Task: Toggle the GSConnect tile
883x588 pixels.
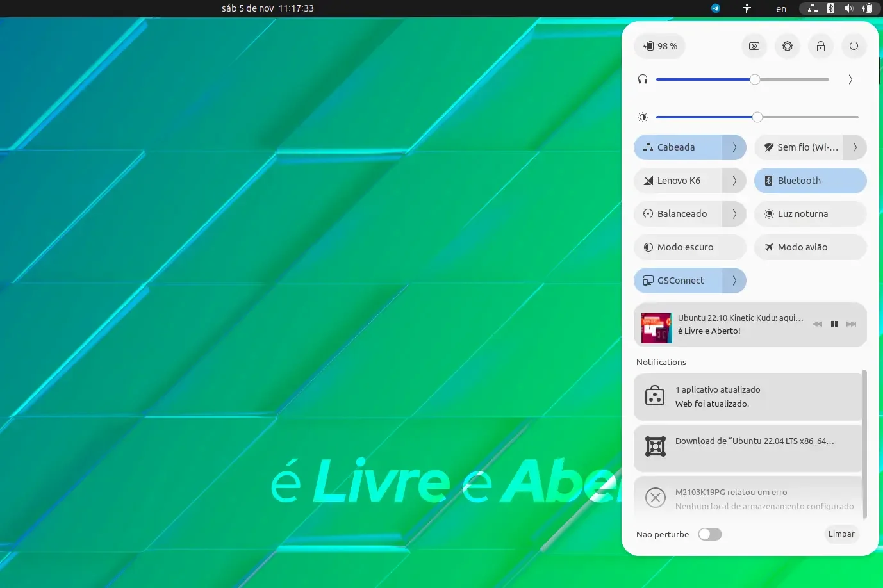Action: (678, 281)
